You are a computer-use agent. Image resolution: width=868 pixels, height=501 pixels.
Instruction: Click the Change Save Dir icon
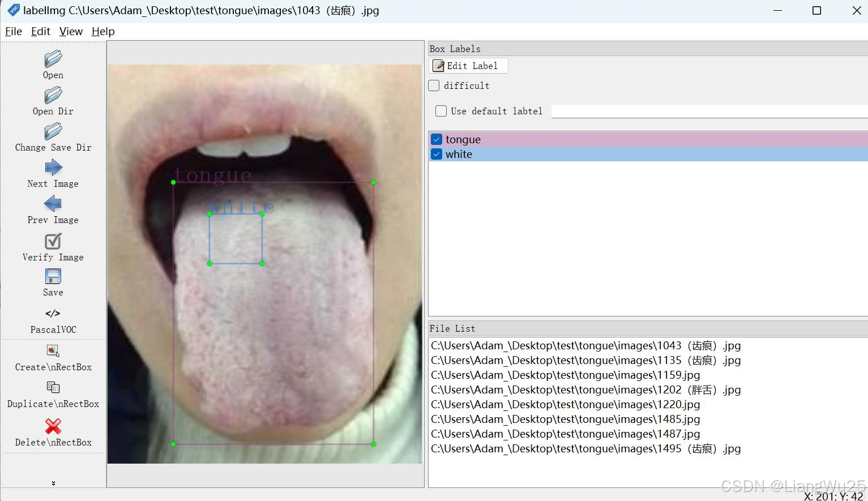click(x=53, y=131)
